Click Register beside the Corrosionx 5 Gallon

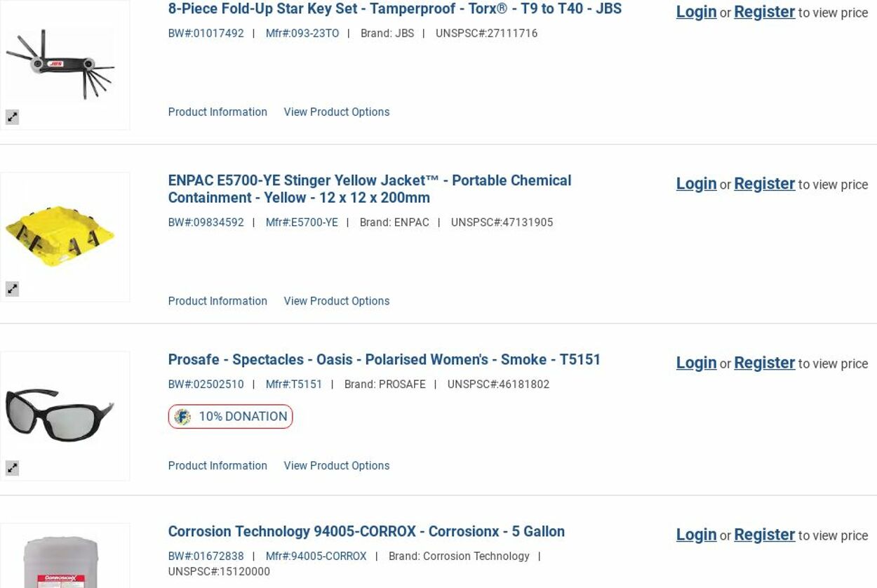point(764,535)
